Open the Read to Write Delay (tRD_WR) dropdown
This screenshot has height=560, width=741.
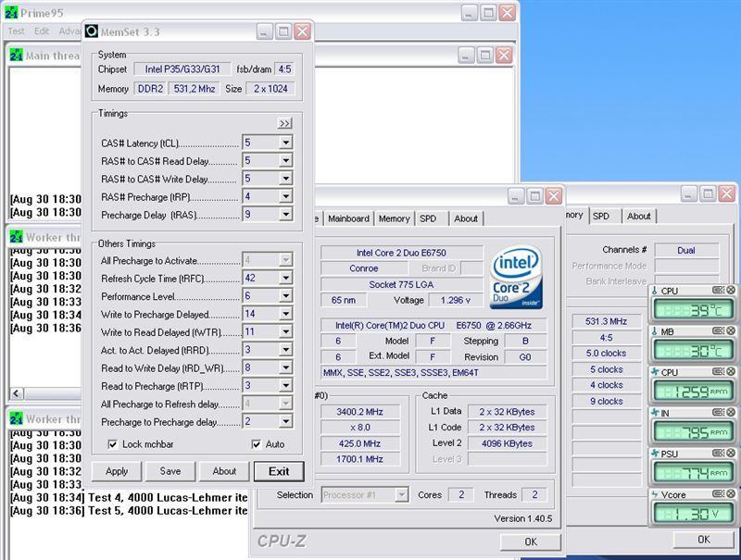pyautogui.click(x=285, y=367)
